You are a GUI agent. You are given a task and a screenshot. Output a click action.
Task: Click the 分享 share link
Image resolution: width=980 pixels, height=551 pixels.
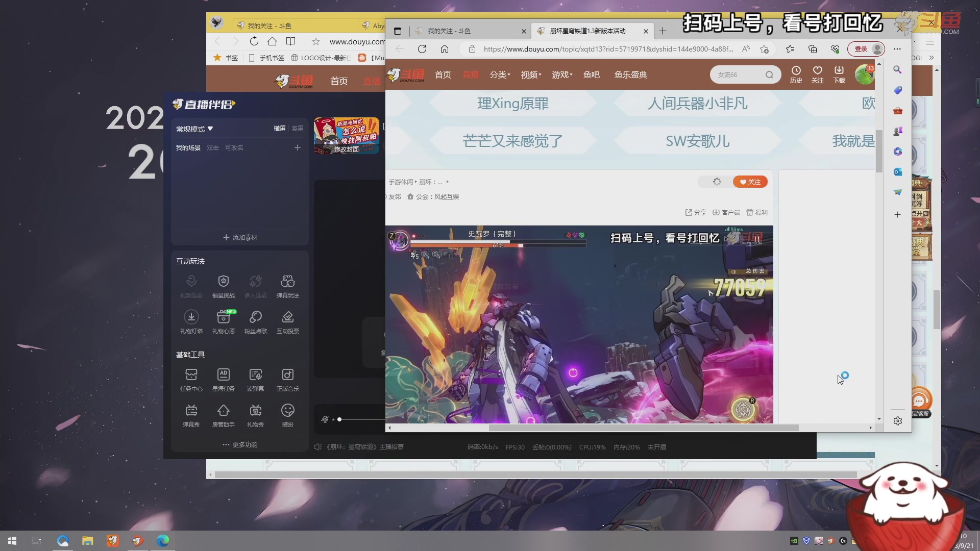(x=696, y=213)
